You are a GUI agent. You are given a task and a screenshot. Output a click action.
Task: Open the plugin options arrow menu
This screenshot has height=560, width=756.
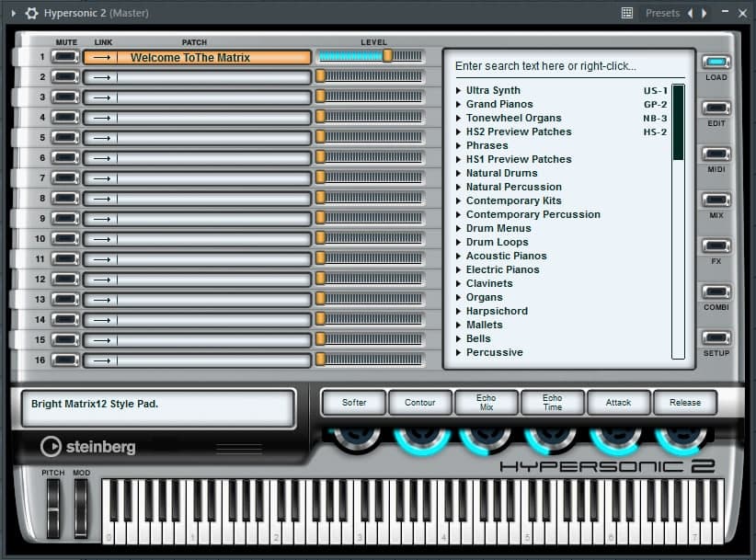click(x=14, y=13)
